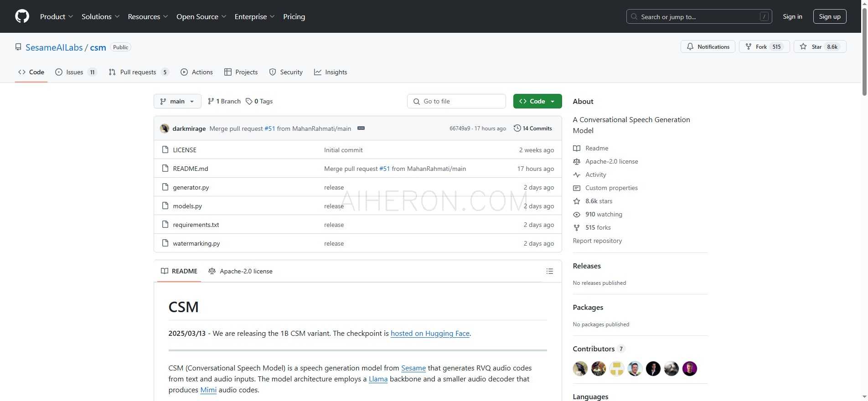Click the Sign in link
Viewport: 868px width, 401px height.
792,16
